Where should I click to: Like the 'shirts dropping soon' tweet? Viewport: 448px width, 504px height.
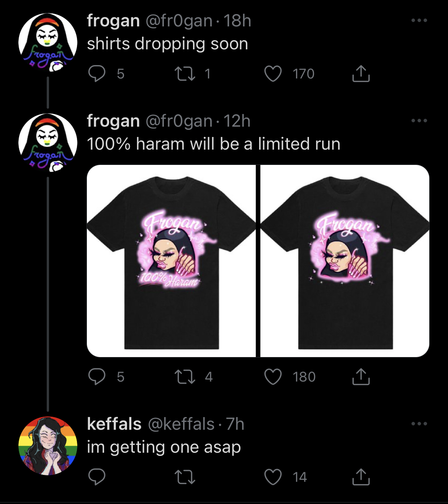tap(273, 73)
